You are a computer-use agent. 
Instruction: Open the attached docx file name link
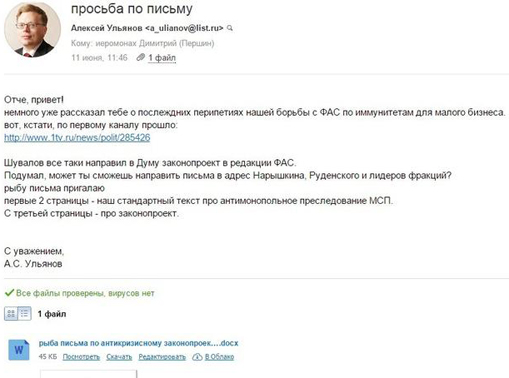click(138, 343)
